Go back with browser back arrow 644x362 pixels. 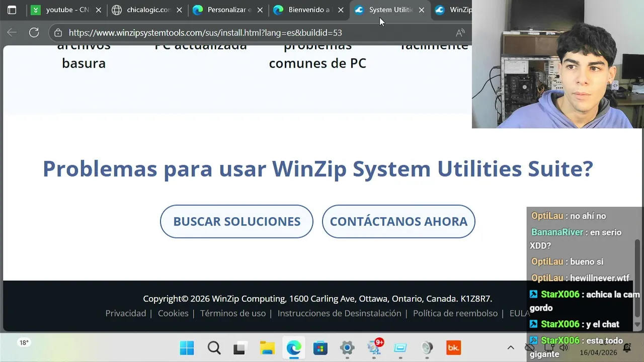tap(12, 33)
